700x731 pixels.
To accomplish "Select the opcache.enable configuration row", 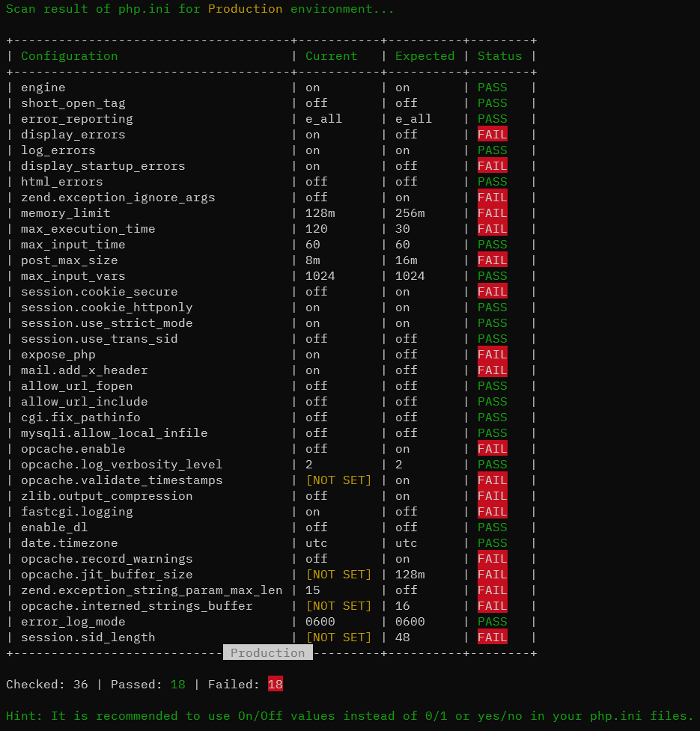I will (73, 448).
